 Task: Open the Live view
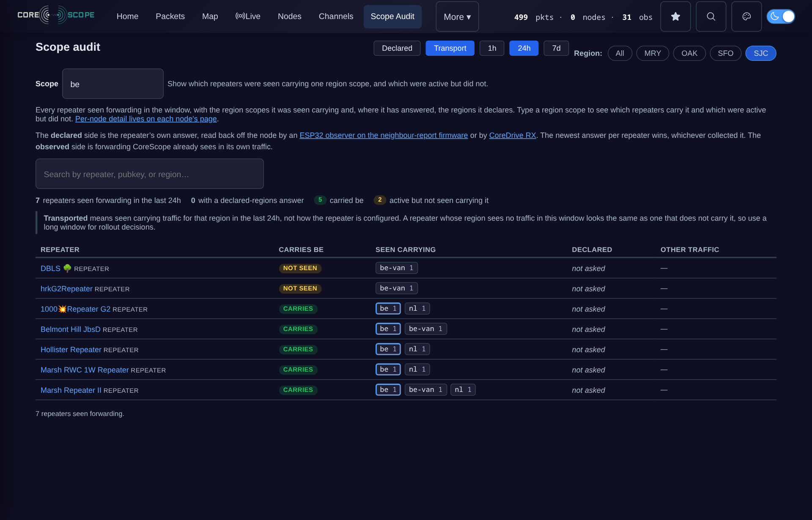coord(248,16)
